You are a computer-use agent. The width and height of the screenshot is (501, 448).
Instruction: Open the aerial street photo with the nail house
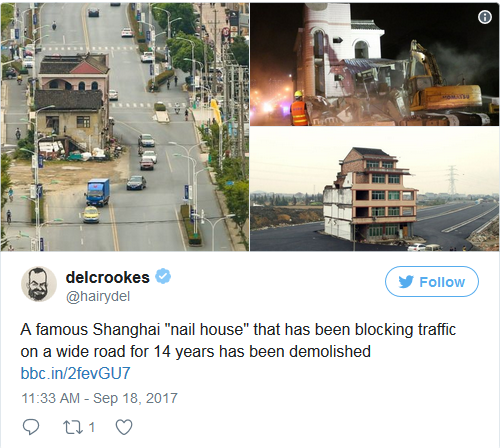click(x=124, y=126)
